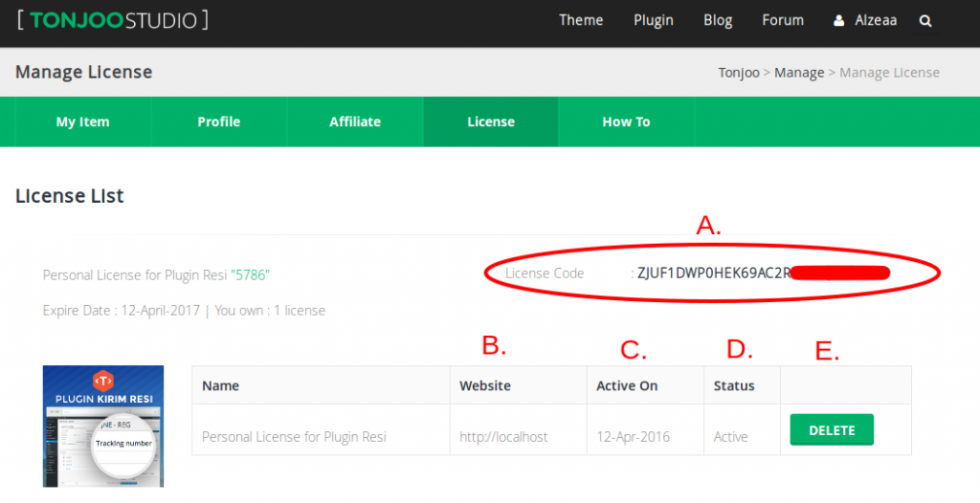Viewport: 980px width, 503px height.
Task: Go to the Blog page
Action: [x=718, y=21]
